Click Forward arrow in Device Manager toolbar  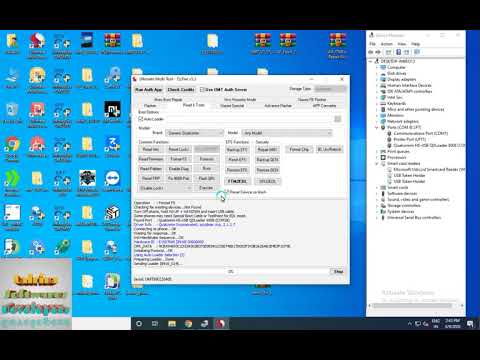[x=378, y=52]
